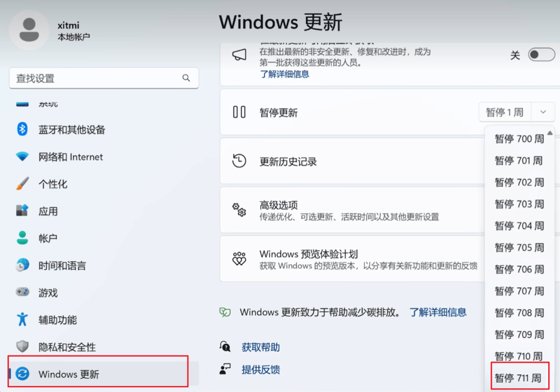The image size is (560, 392).
Task: Open 隐私和安全性 settings page
Action: (x=67, y=347)
